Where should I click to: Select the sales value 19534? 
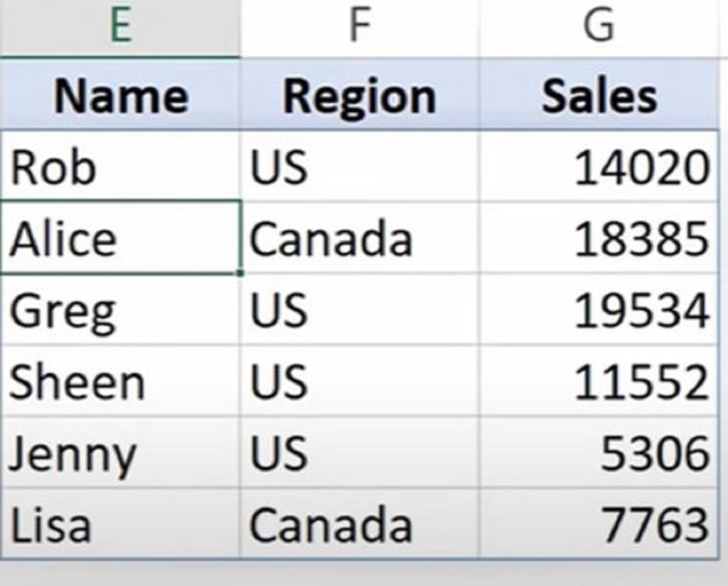599,309
